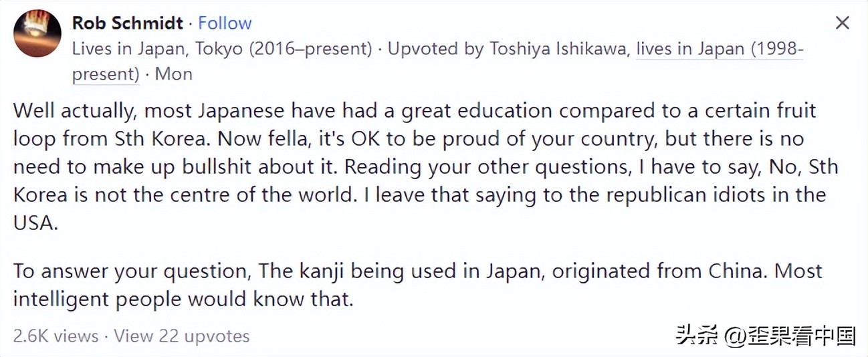Click the @歪果看中国 watermark handle
Viewport: 868px width, 357px height.
pos(792,336)
